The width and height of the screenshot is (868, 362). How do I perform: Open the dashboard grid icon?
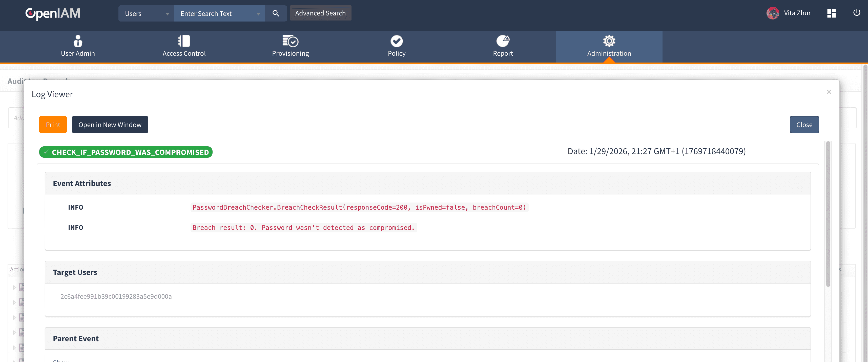(x=831, y=13)
